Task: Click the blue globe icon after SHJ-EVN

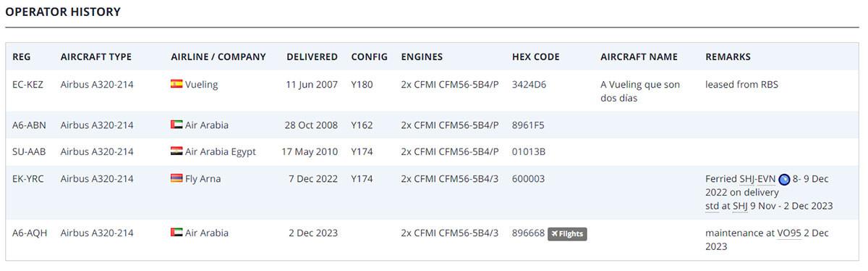Action: click(784, 180)
